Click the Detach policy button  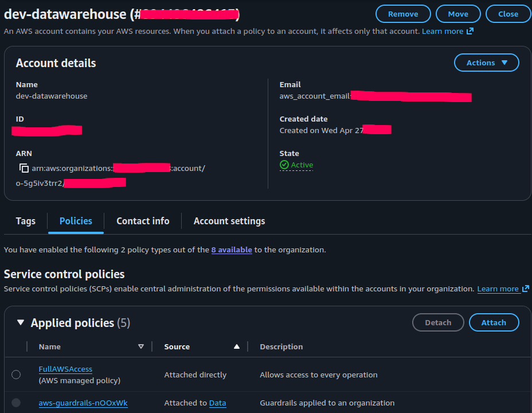438,322
